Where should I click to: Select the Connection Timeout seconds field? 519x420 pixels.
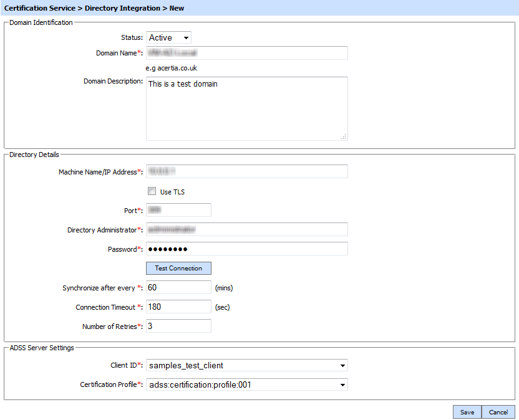pos(178,307)
